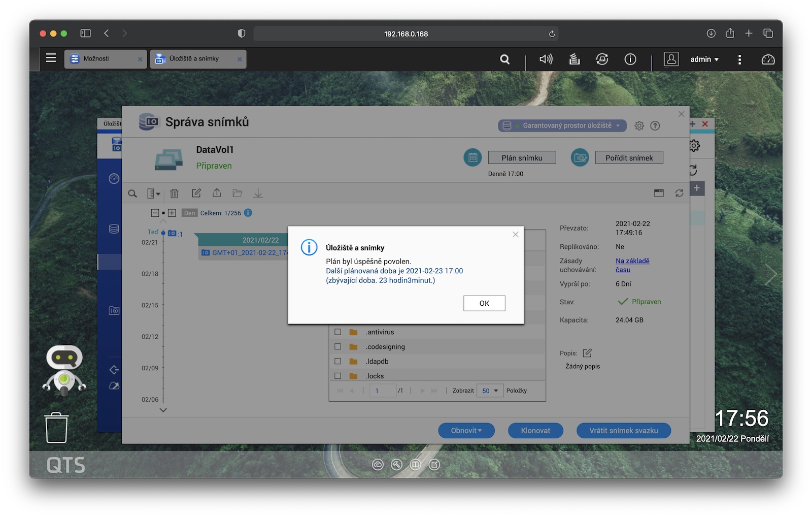Image resolution: width=812 pixels, height=517 pixels.
Task: Open Safari share button
Action: [730, 33]
